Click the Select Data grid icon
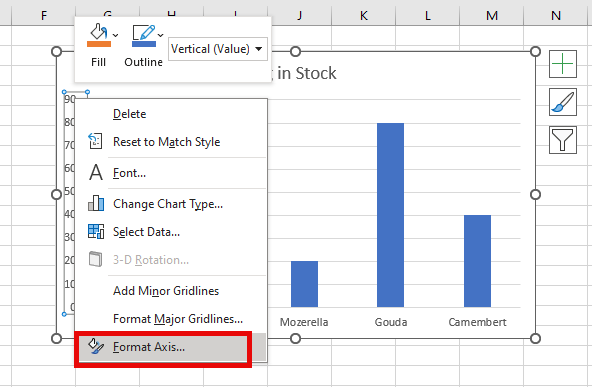The height and width of the screenshot is (387, 592). (x=96, y=231)
